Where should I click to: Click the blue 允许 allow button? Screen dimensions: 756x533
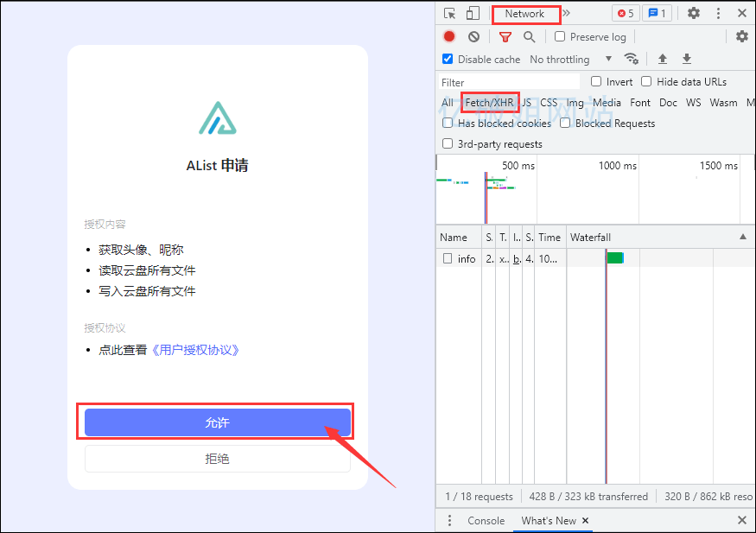click(218, 422)
